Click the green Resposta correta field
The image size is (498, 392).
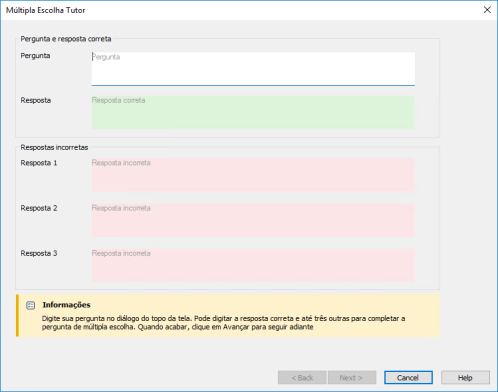[x=253, y=112]
